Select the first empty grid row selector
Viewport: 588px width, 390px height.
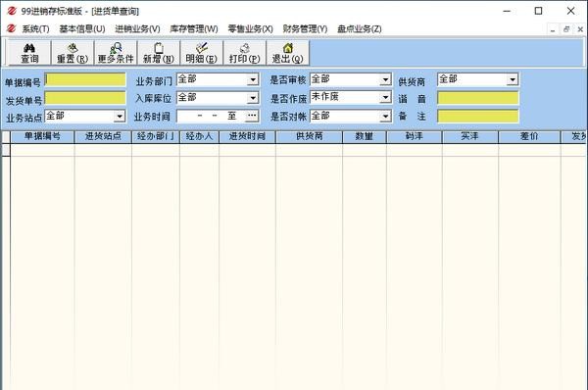coord(6,150)
